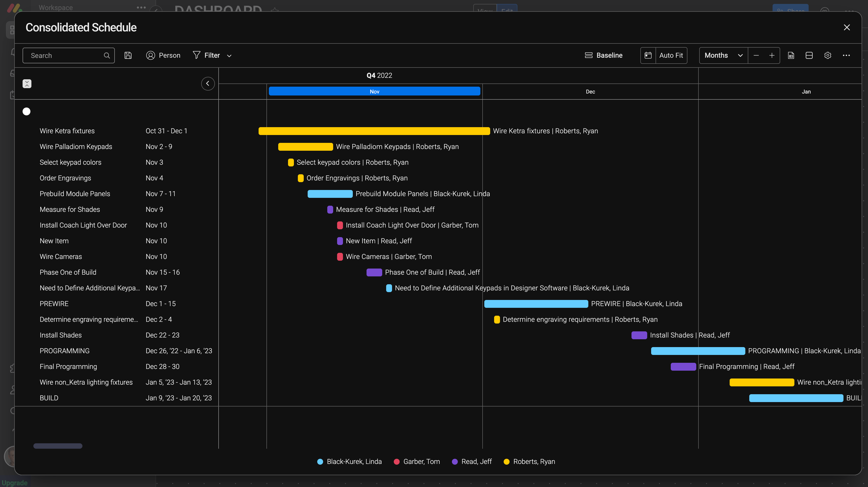Image resolution: width=868 pixels, height=487 pixels.
Task: Select the Phase One of Build bar
Action: (x=374, y=272)
